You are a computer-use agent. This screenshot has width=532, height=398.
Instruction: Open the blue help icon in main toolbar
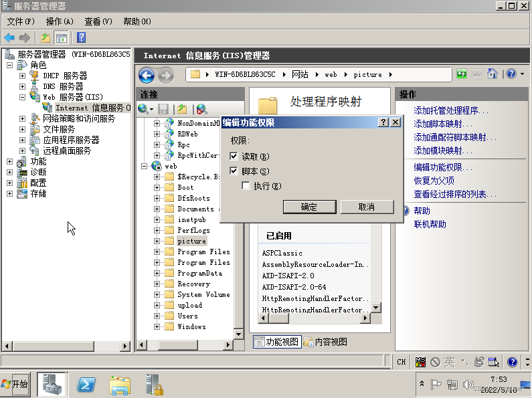point(82,37)
